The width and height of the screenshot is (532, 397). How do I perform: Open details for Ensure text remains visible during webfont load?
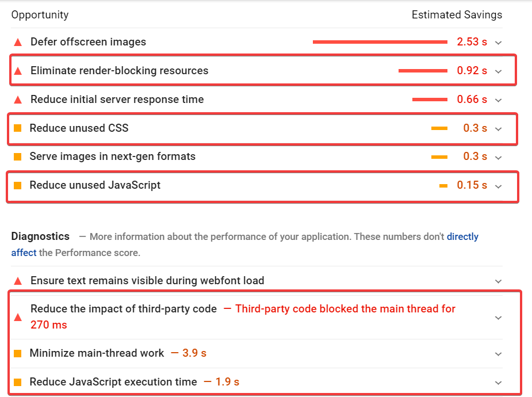tap(498, 281)
